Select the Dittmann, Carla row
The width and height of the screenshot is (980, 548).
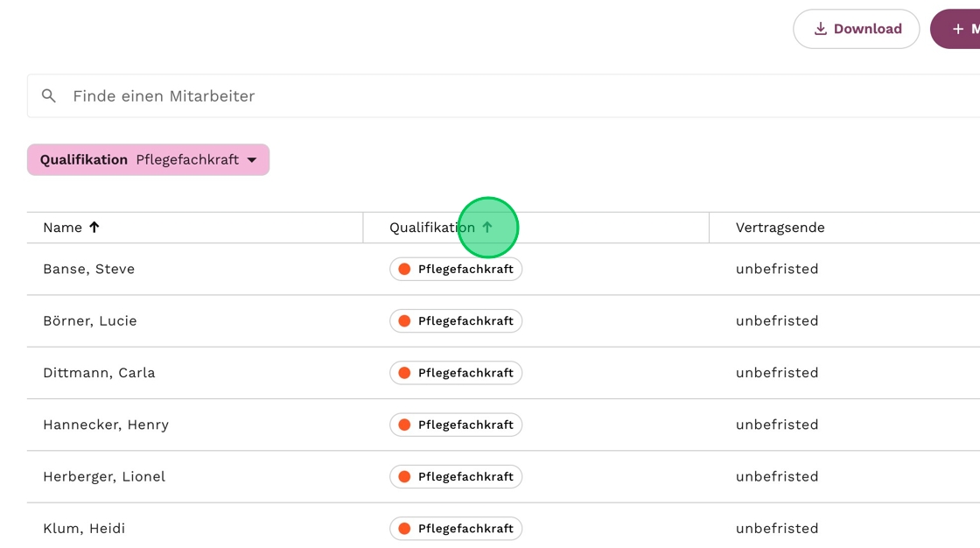pyautogui.click(x=99, y=373)
